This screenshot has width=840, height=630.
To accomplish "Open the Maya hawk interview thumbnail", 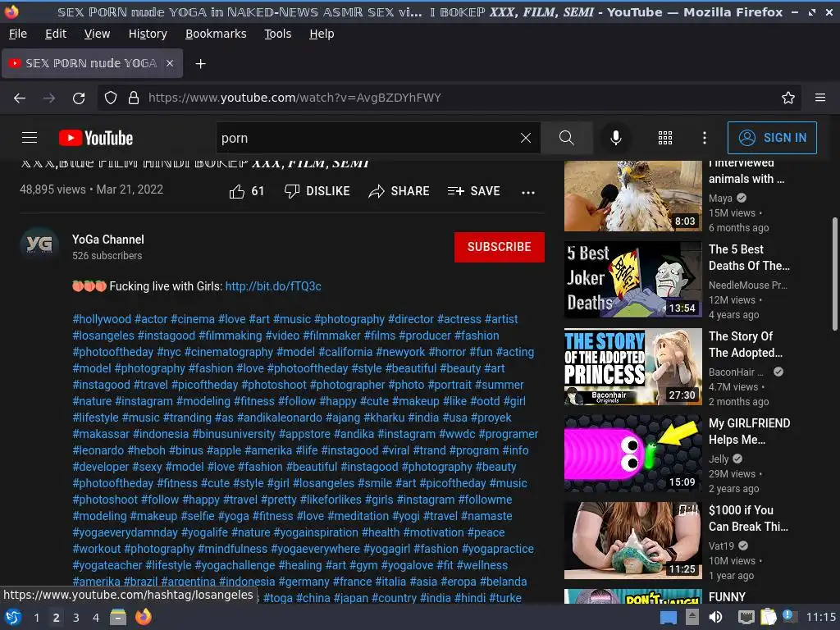I will [x=632, y=196].
